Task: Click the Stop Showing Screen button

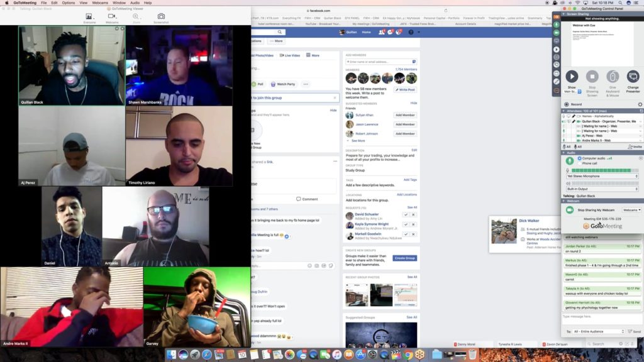Action: tap(592, 76)
